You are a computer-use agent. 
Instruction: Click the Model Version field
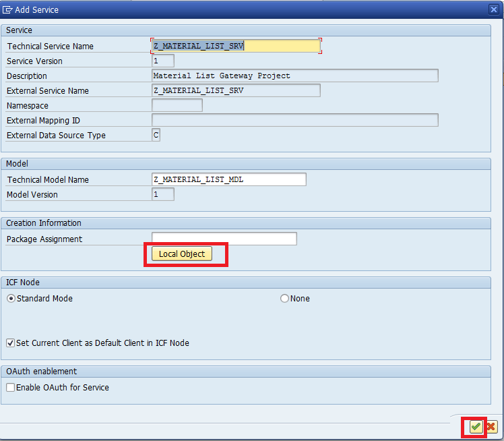point(163,194)
